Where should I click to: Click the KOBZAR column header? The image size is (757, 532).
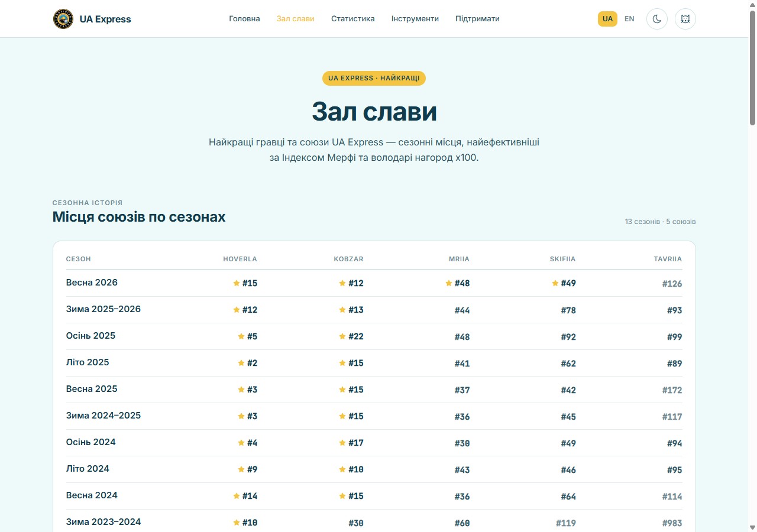tap(348, 259)
